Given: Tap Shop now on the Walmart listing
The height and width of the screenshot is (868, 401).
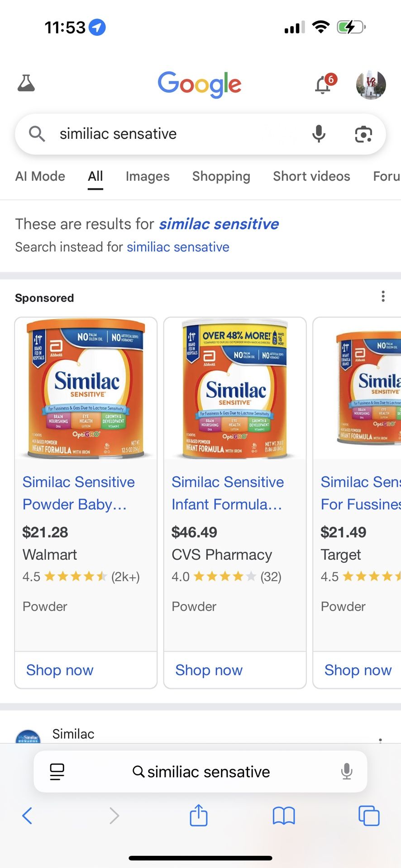Looking at the screenshot, I should tap(60, 670).
